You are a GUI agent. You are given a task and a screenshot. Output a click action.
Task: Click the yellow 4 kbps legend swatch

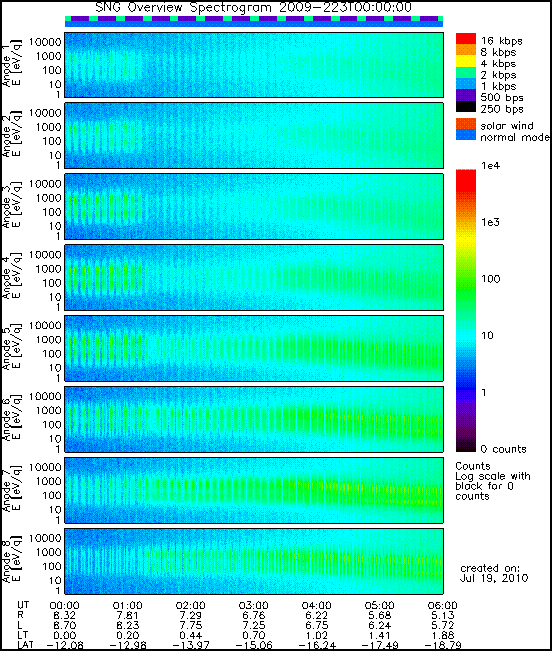pos(466,61)
